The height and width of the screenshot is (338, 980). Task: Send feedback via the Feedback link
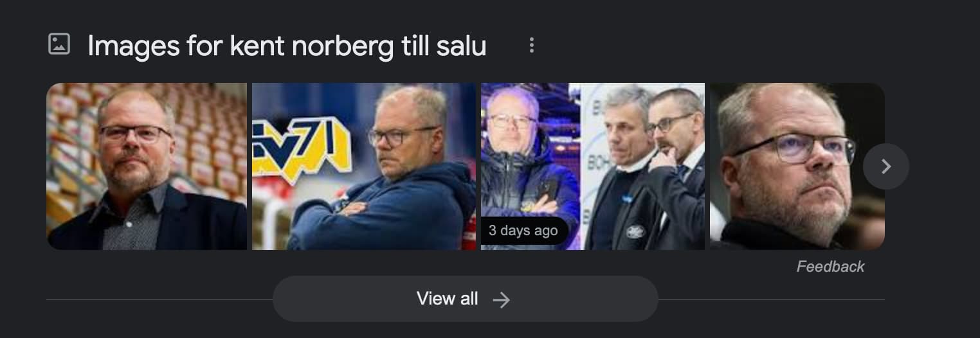[830, 267]
